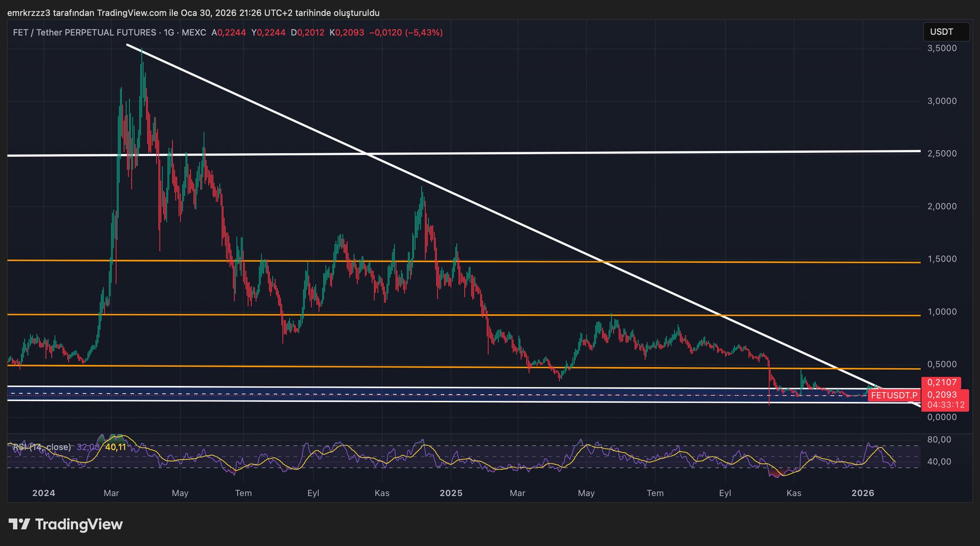Click the TradingView logo icon
The image size is (980, 546).
[20, 524]
